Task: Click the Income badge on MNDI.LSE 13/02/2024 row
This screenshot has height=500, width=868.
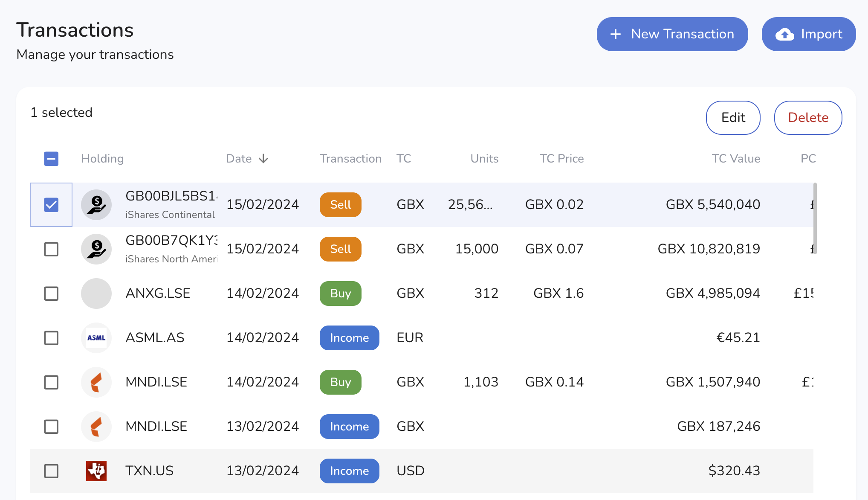Action: click(350, 427)
